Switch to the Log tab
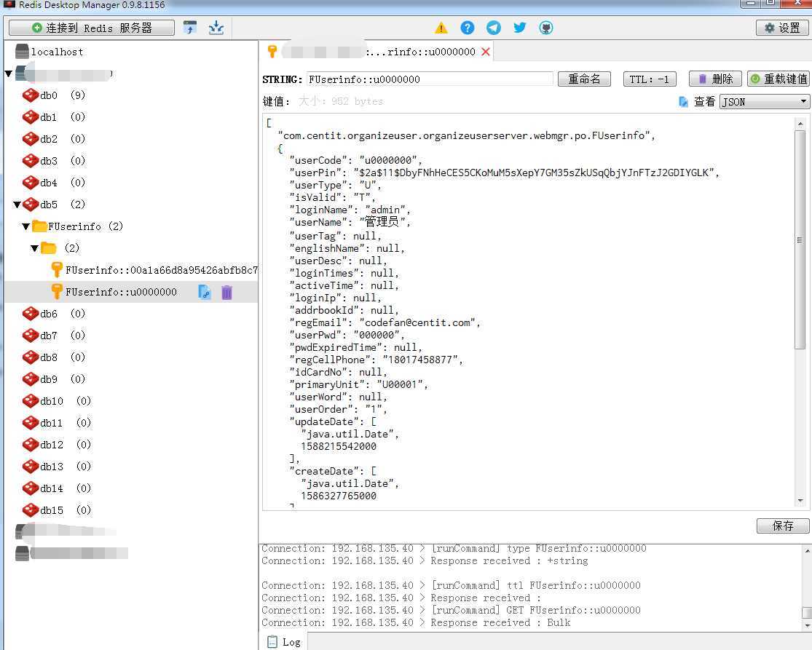The width and height of the screenshot is (812, 650). tap(284, 642)
